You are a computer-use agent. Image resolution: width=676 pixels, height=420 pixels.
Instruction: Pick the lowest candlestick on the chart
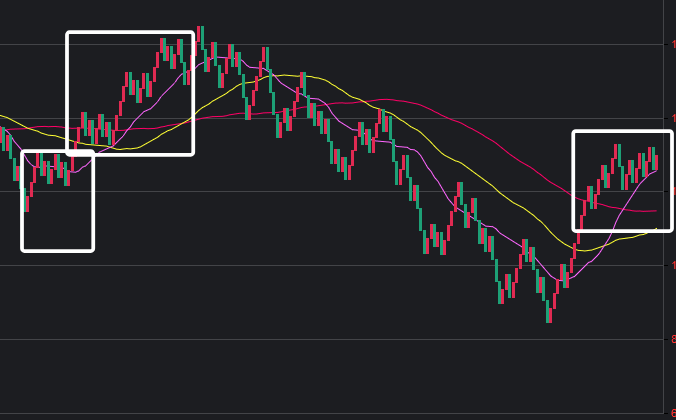549,312
